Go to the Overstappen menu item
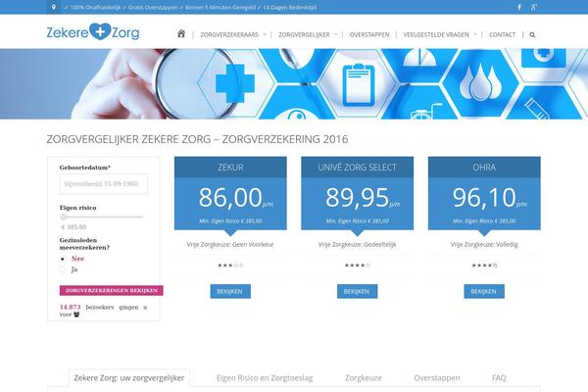This screenshot has height=392, width=588. pos(369,35)
